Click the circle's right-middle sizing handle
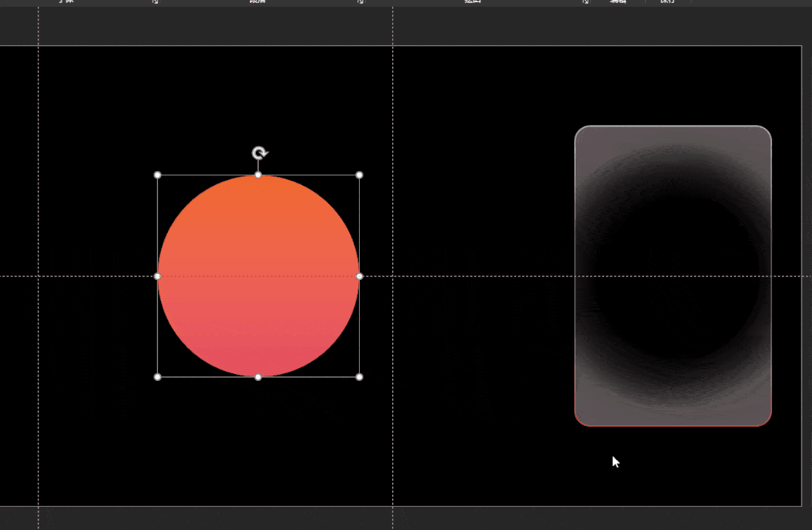The height and width of the screenshot is (530, 812). click(x=360, y=276)
